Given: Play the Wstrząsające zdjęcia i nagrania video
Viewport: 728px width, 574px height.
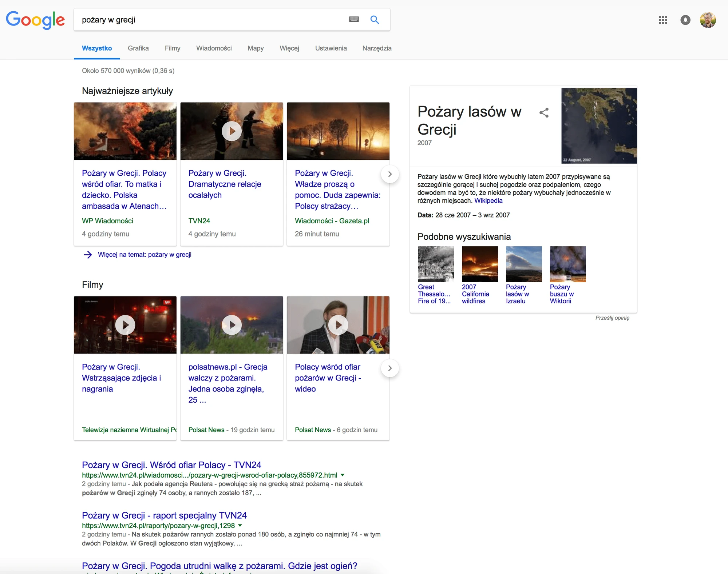Looking at the screenshot, I should (125, 325).
